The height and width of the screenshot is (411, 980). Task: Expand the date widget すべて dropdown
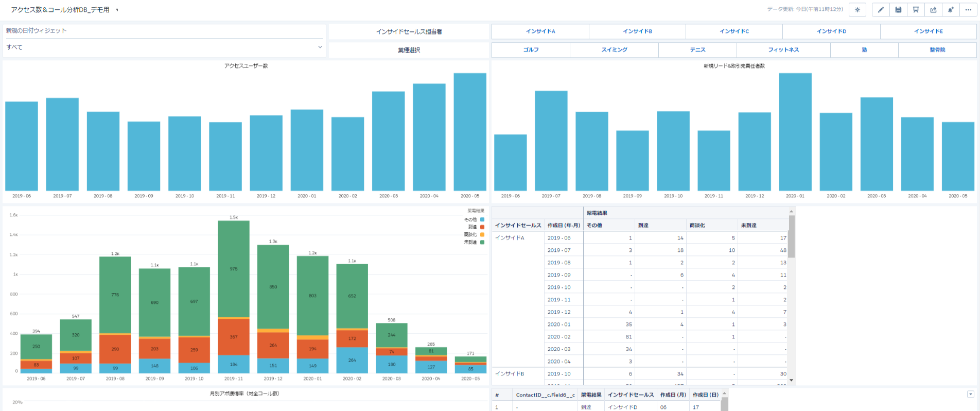tap(320, 47)
